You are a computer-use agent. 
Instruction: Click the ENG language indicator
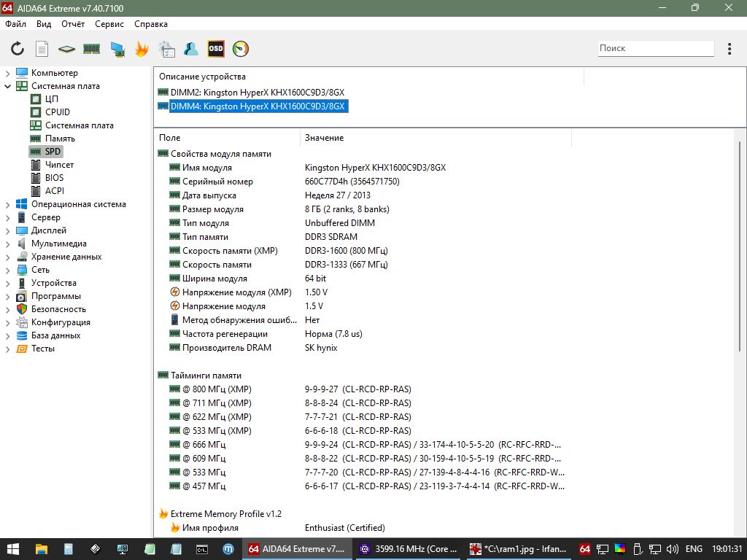click(694, 549)
